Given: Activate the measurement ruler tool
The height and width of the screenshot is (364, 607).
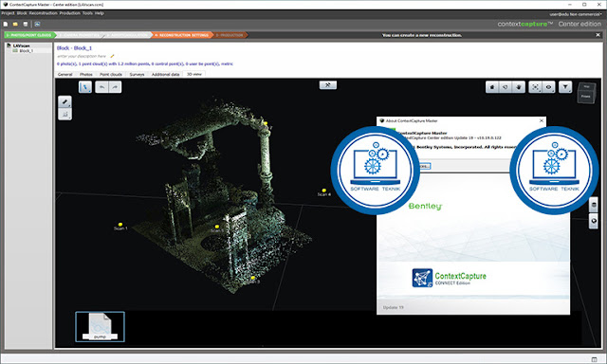Looking at the screenshot, I should pyautogui.click(x=65, y=101).
